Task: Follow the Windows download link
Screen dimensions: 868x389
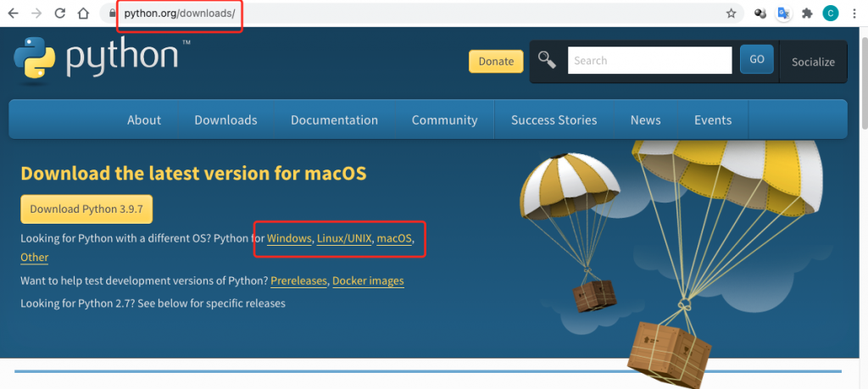Action: coord(289,238)
